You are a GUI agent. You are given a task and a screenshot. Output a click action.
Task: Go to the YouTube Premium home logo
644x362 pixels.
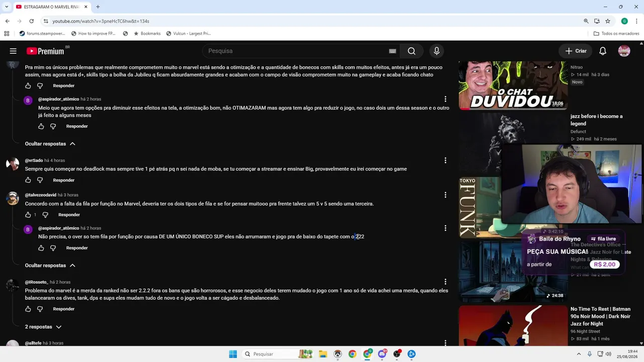tap(45, 51)
